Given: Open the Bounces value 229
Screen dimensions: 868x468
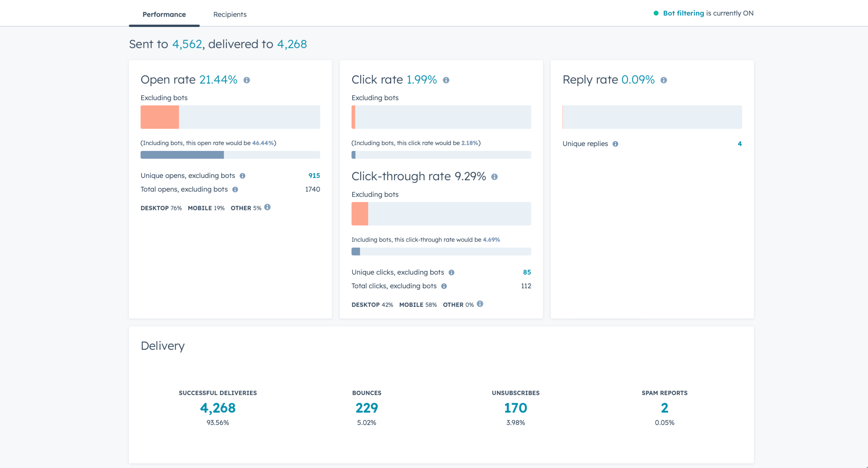Looking at the screenshot, I should [x=367, y=408].
